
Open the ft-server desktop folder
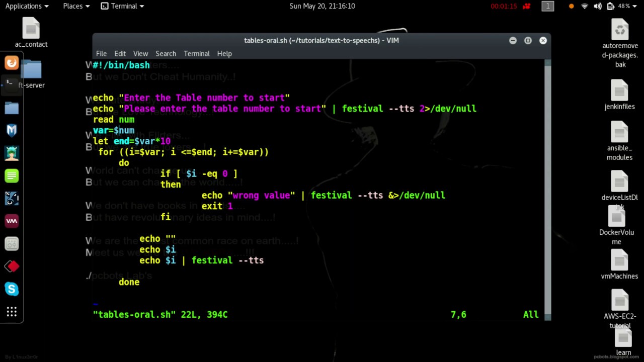pos(31,74)
